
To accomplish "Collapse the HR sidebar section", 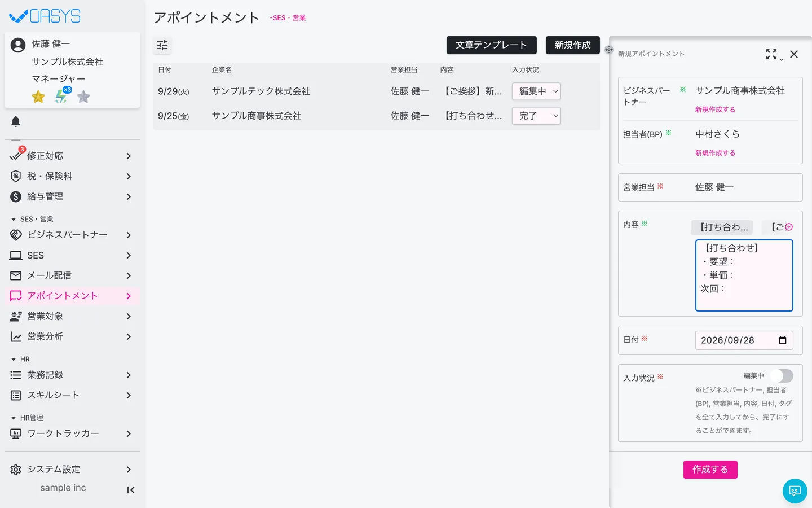I will [20, 359].
